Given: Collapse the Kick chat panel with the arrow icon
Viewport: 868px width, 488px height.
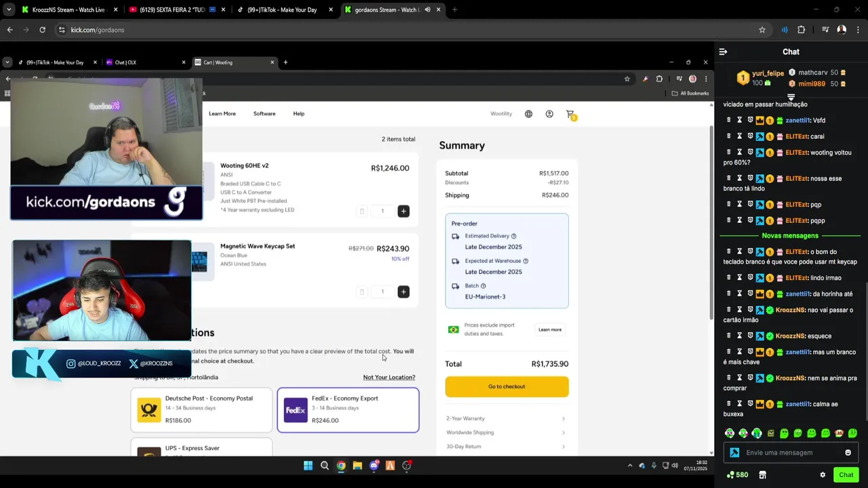Looking at the screenshot, I should pyautogui.click(x=723, y=52).
